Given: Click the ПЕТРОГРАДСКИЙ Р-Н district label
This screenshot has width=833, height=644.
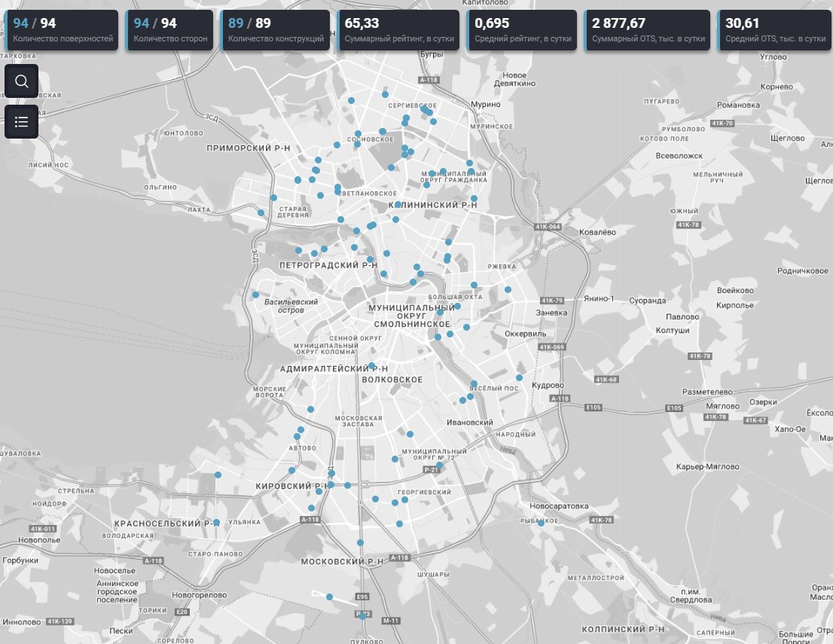Looking at the screenshot, I should (328, 264).
